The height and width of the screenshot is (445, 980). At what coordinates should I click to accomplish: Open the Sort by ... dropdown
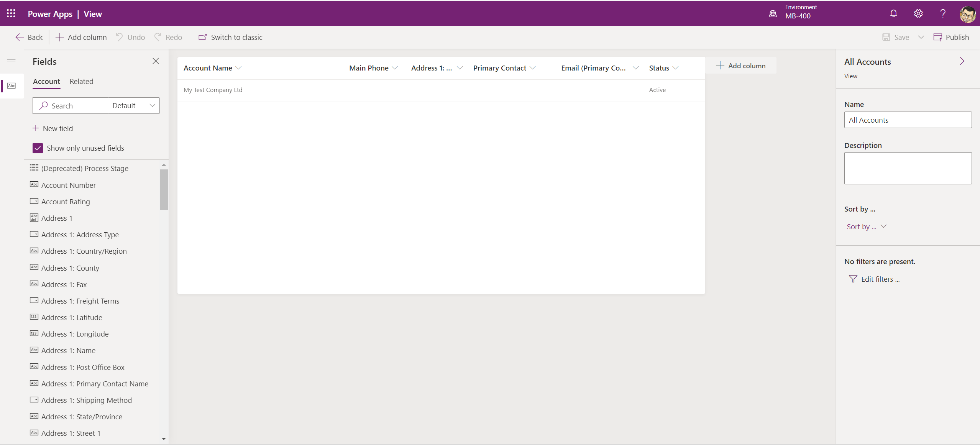point(866,227)
